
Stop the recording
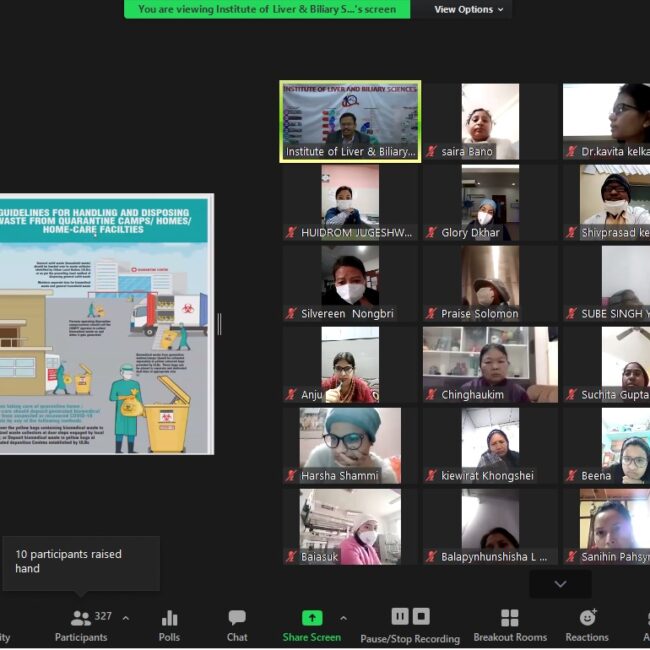[x=421, y=616]
